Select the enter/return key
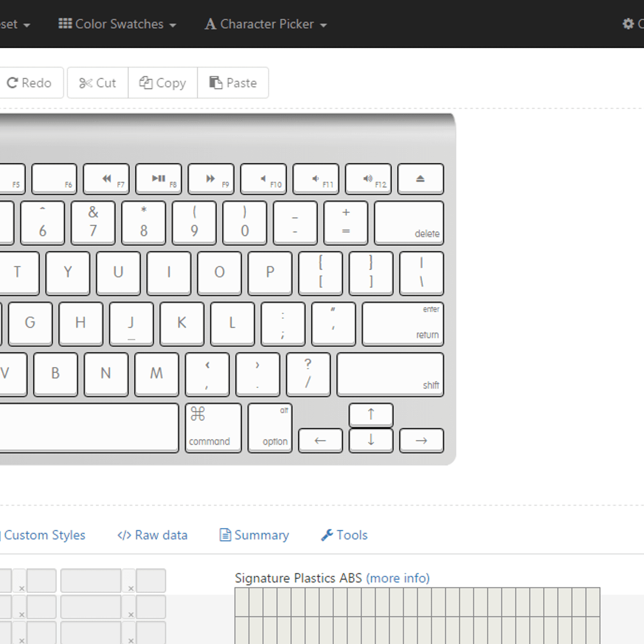This screenshot has height=644, width=644. click(x=402, y=324)
